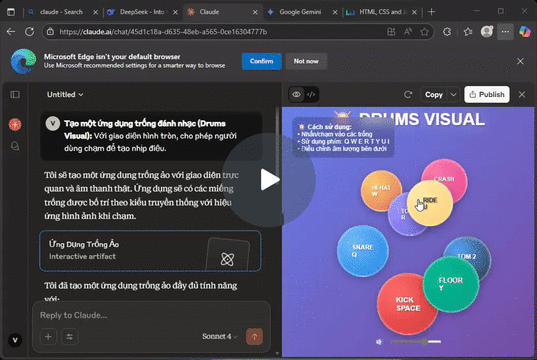Open the Sonnet 4 model selector
Viewport: 537px width, 360px height.
(220, 336)
